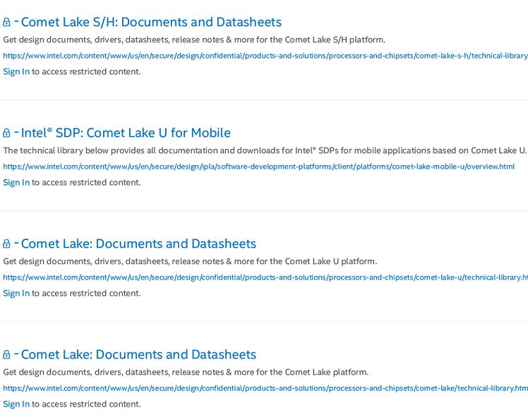Click description about Intel SDPs for mobile applications
This screenshot has height=420, width=528.
click(265, 150)
